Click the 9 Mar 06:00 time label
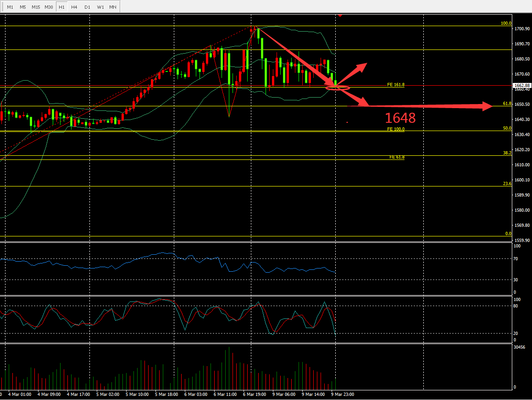 (x=284, y=394)
